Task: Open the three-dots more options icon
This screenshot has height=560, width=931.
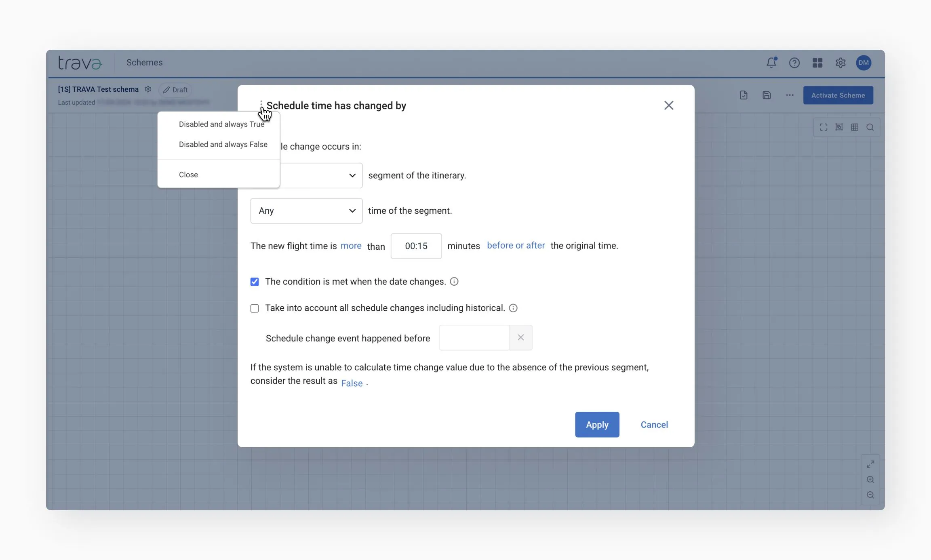Action: [790, 95]
